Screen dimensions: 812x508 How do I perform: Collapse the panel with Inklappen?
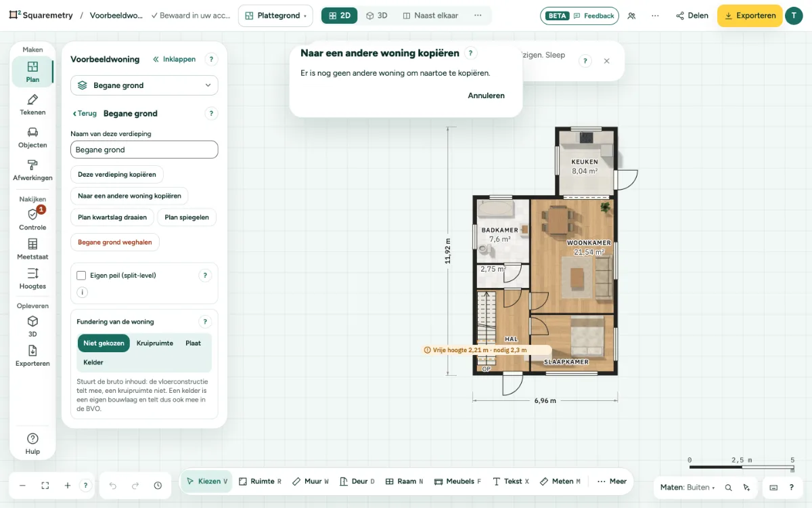(x=175, y=60)
